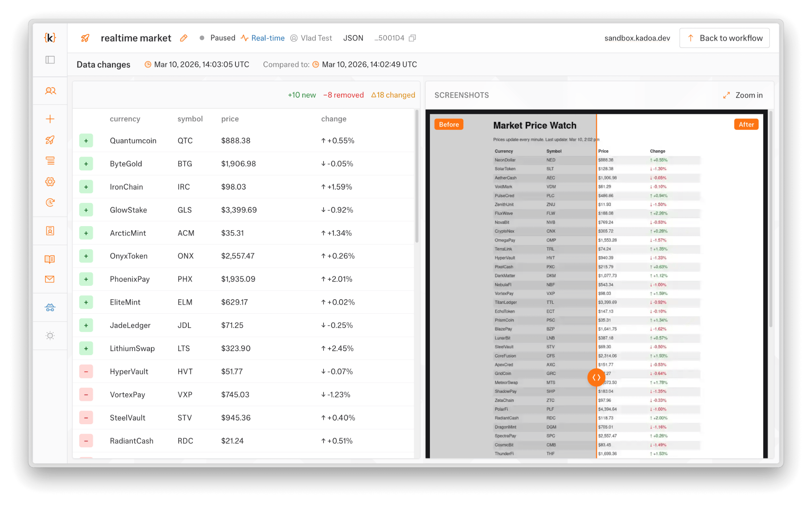Select the JSON format tab

353,38
